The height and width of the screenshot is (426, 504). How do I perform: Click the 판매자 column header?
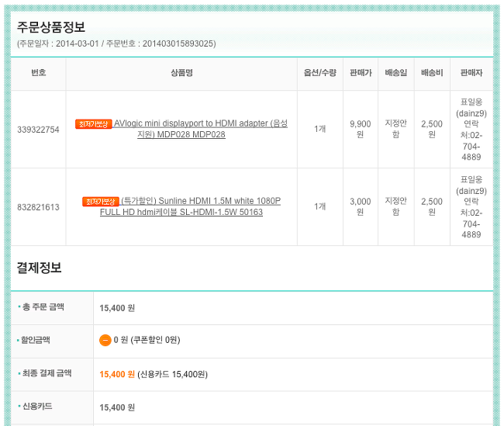pos(471,73)
